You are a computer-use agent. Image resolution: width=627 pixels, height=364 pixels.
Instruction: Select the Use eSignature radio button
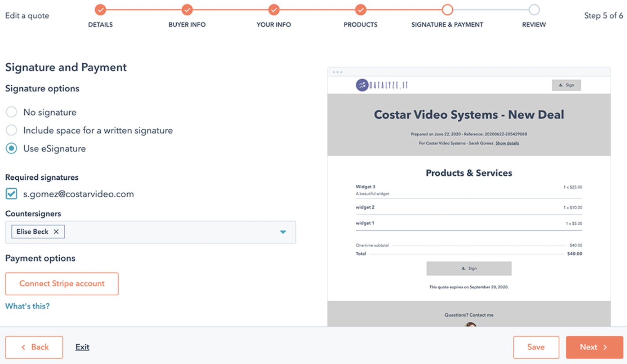tap(11, 149)
